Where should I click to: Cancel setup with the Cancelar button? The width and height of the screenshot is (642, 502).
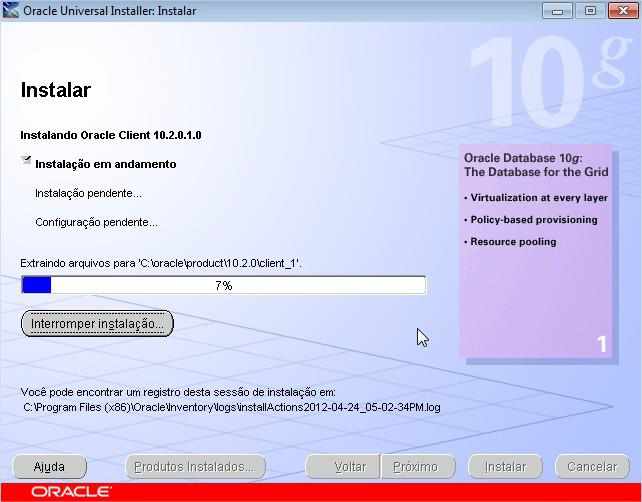click(x=592, y=467)
